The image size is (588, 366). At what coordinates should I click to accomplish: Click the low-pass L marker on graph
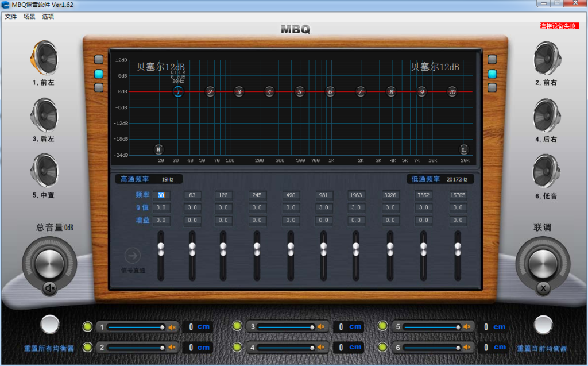(464, 149)
